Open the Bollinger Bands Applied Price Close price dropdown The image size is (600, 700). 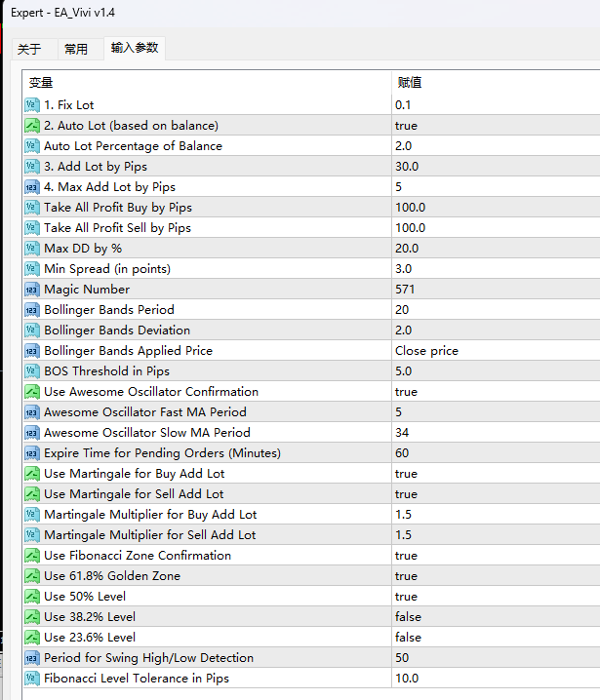click(426, 351)
